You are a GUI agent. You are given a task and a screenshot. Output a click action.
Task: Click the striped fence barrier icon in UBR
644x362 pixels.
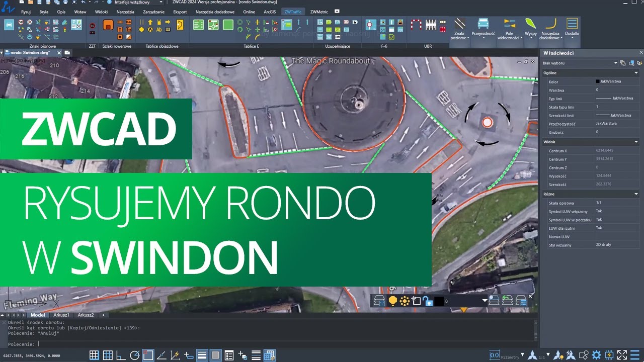pyautogui.click(x=431, y=24)
